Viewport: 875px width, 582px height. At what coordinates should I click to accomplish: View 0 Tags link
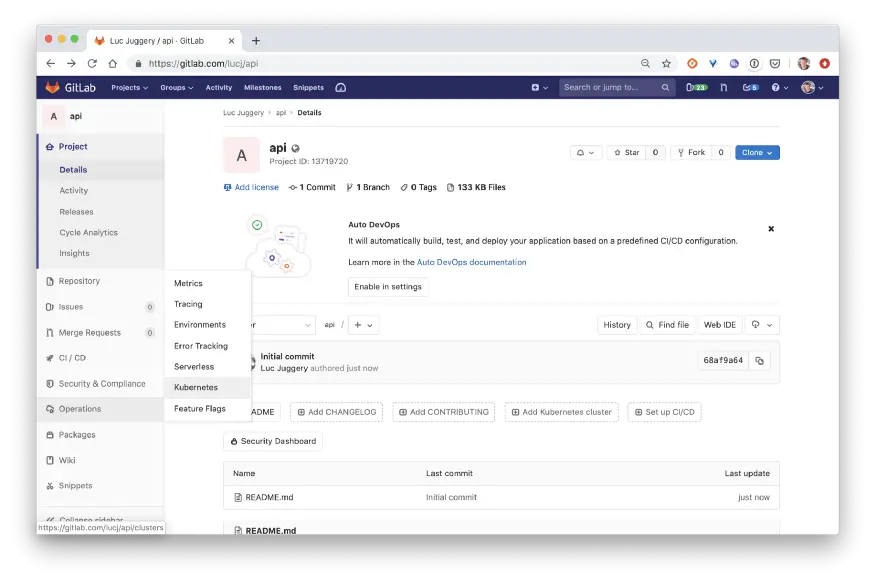[419, 187]
